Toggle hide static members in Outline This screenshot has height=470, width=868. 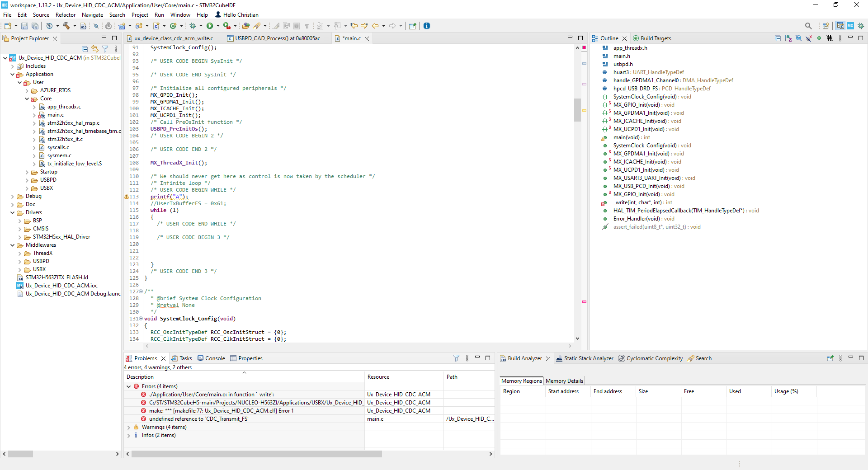click(809, 38)
